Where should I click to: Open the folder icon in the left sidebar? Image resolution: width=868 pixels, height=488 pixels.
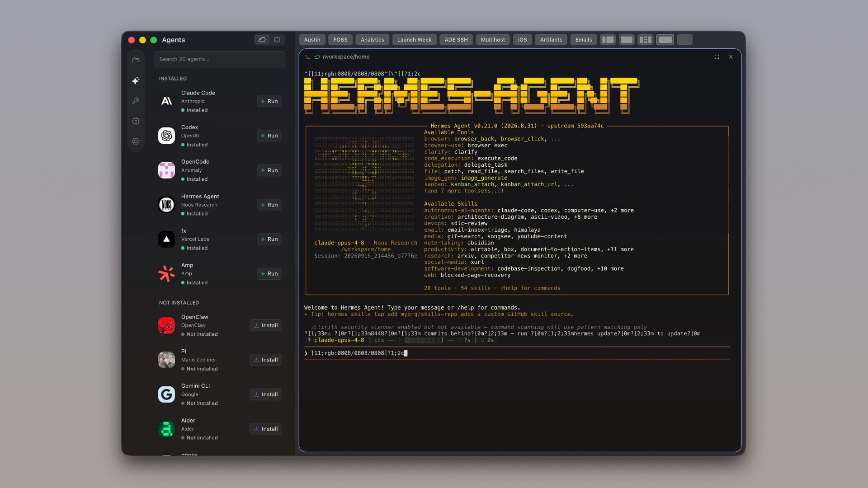[136, 60]
